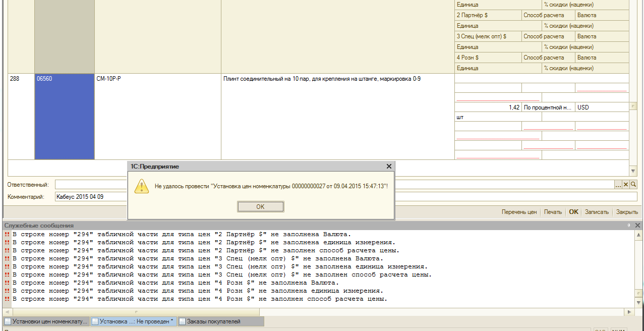This screenshot has width=644, height=331.
Task: Click the Комментарий input field
Action: click(91, 197)
